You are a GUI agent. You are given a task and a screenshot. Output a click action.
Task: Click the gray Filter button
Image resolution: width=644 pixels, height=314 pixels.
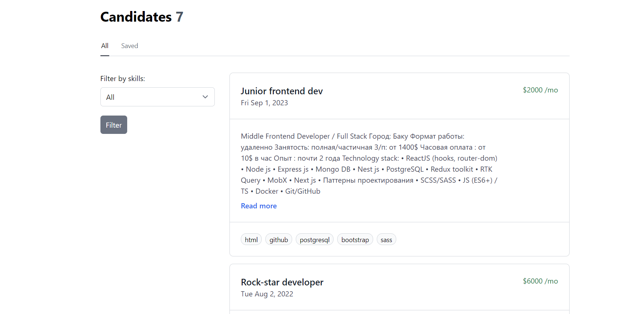click(114, 125)
